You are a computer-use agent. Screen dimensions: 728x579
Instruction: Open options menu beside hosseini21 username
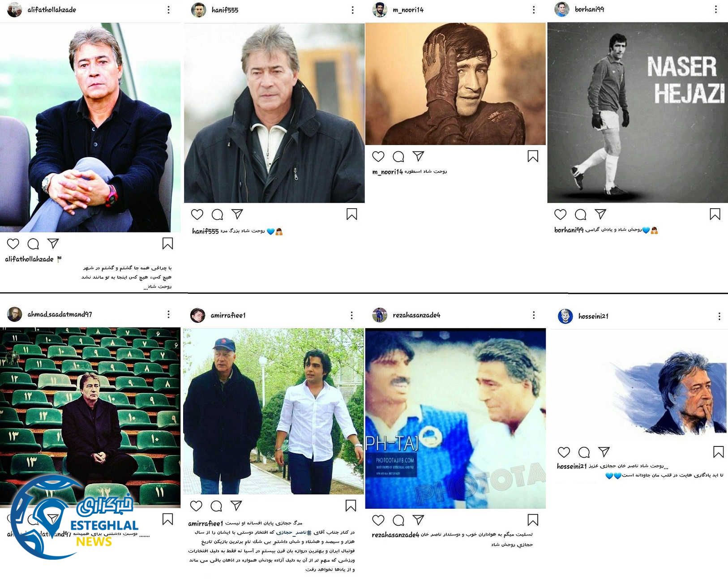coord(719,316)
